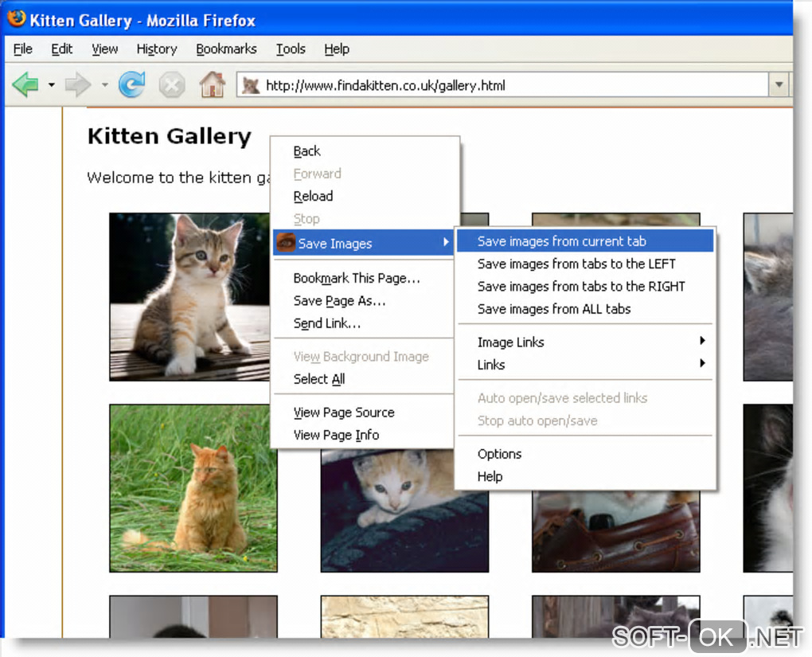Open Options in Save Images submenu

499,454
